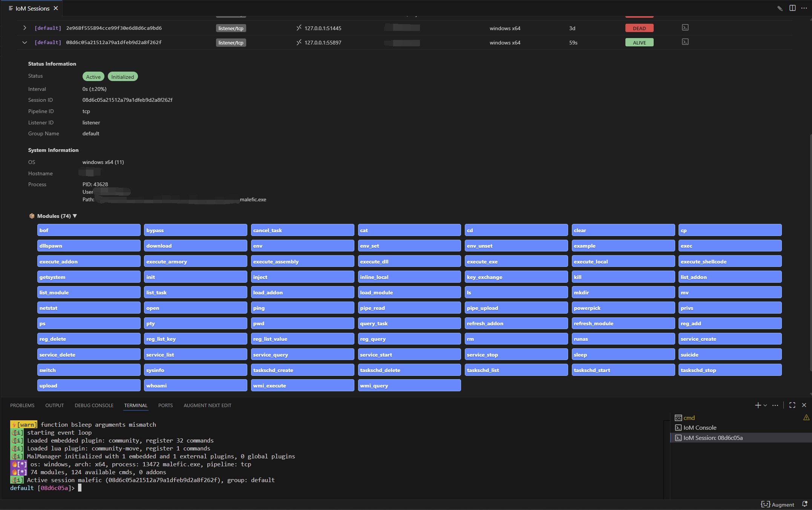The width and height of the screenshot is (812, 510).
Task: Click the taskschd_stop module
Action: click(x=730, y=370)
